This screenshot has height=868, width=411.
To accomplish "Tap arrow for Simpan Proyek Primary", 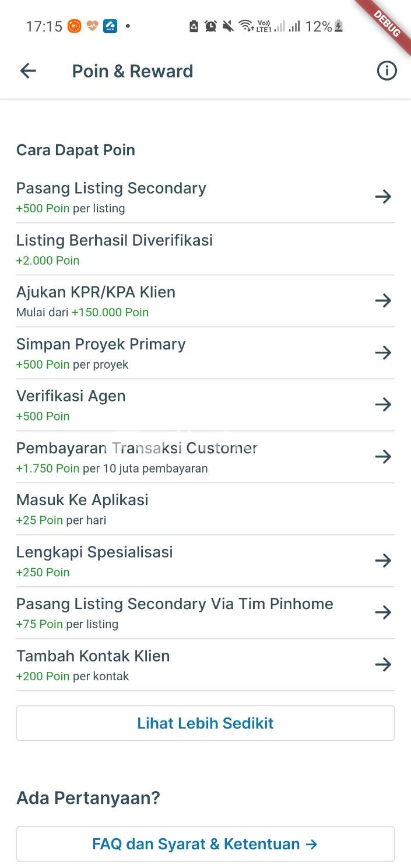I will pyautogui.click(x=383, y=352).
